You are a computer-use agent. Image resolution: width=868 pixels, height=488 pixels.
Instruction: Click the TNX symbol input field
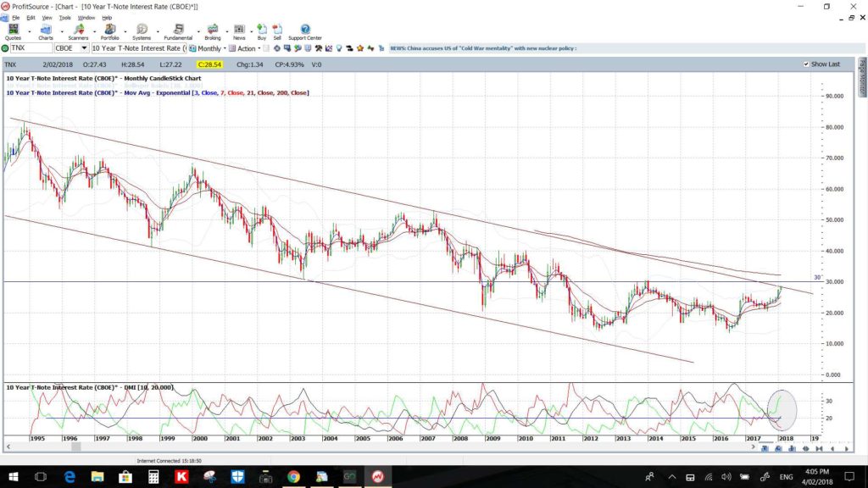(x=31, y=48)
